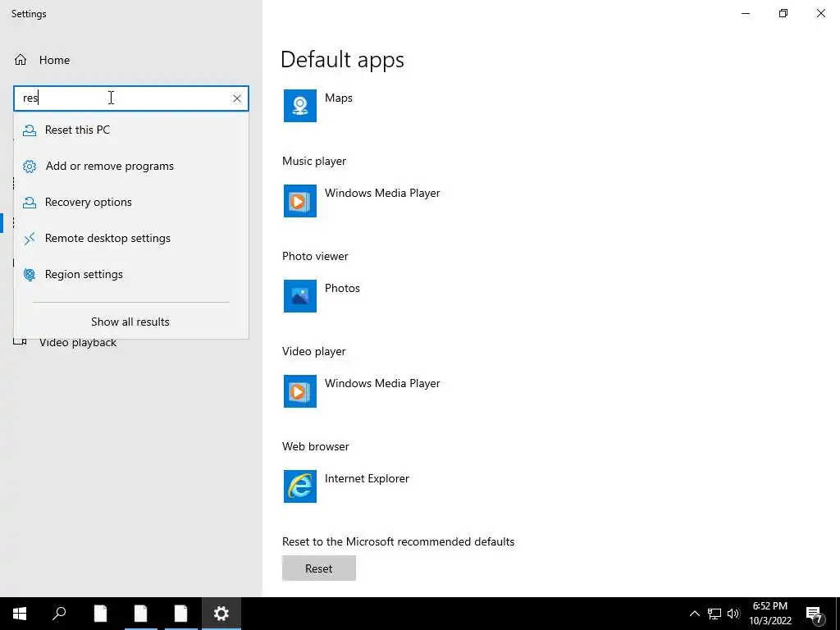Screen dimensions: 840x630
Task: Click the Maps app icon
Action: (300, 106)
